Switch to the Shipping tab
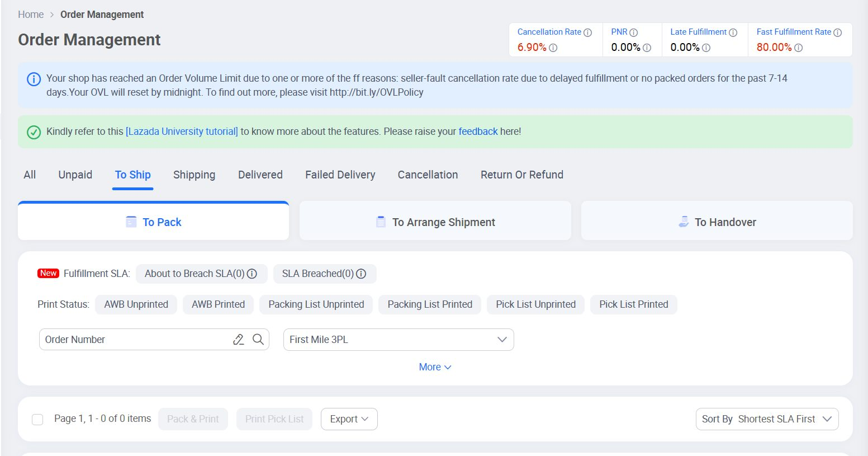The image size is (868, 456). [194, 175]
